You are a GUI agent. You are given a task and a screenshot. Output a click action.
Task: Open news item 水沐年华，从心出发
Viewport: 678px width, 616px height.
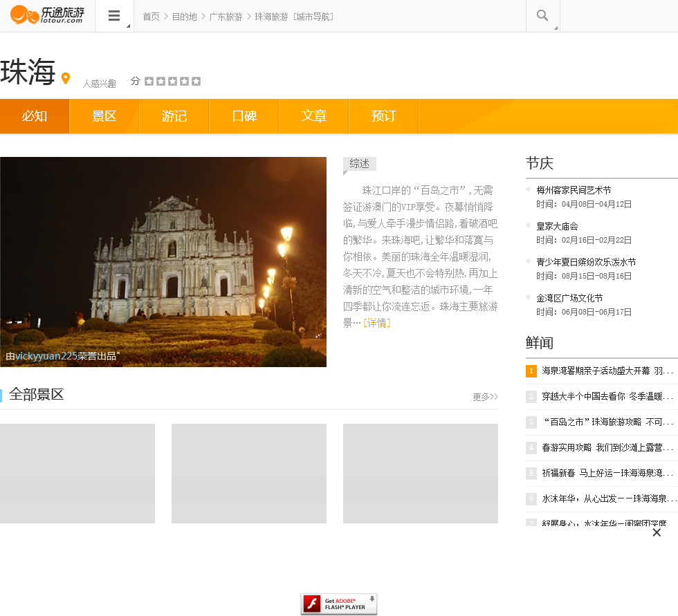click(609, 498)
